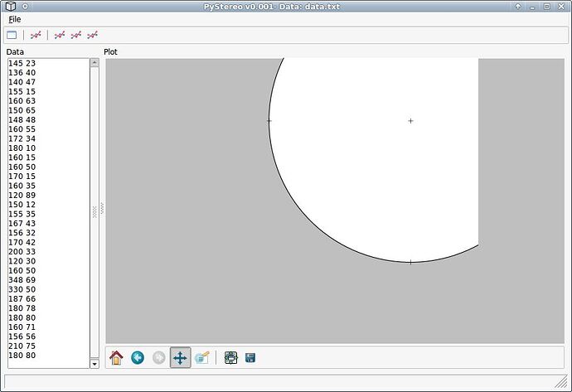Select data row '170 42'

click(49, 243)
